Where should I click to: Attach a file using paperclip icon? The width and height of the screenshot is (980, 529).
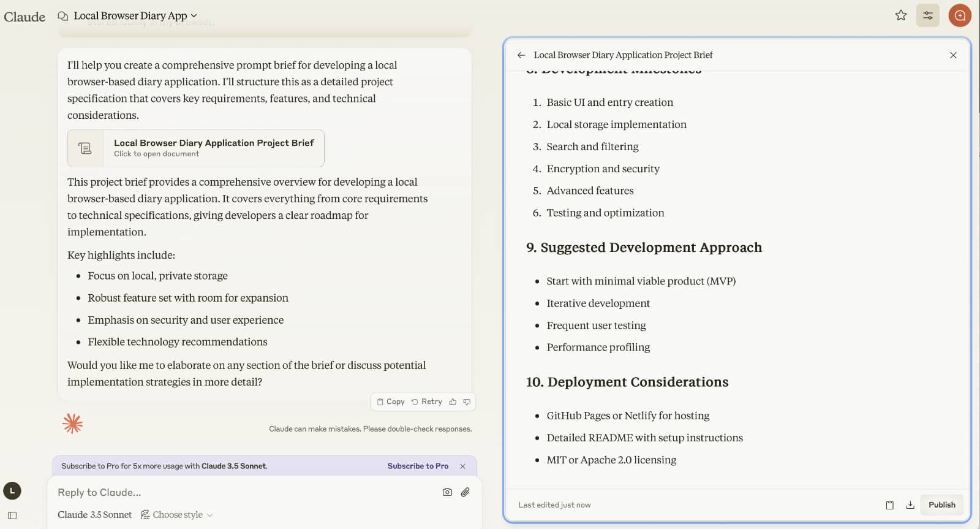[x=466, y=492]
